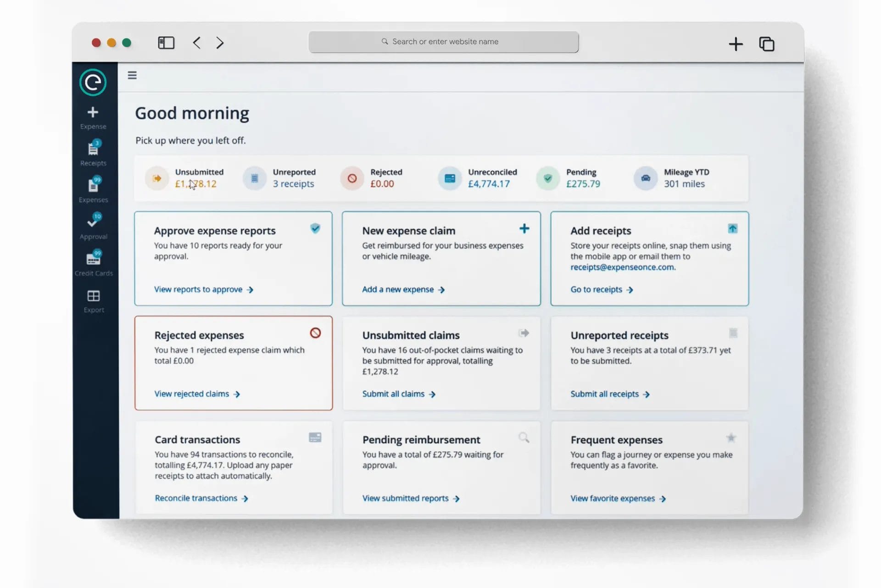Image resolution: width=881 pixels, height=588 pixels.
Task: Toggle browser sidebar panel button
Action: pyautogui.click(x=166, y=43)
